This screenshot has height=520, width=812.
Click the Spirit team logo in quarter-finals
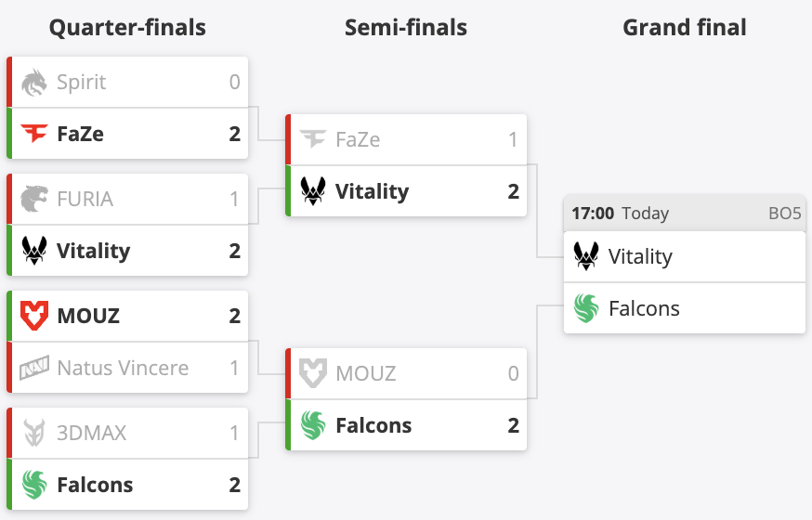coord(34,83)
